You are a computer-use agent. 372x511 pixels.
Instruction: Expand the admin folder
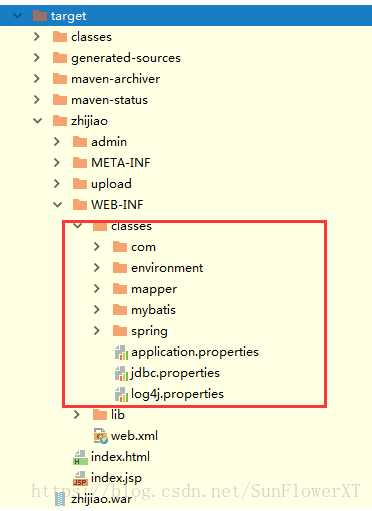[57, 142]
